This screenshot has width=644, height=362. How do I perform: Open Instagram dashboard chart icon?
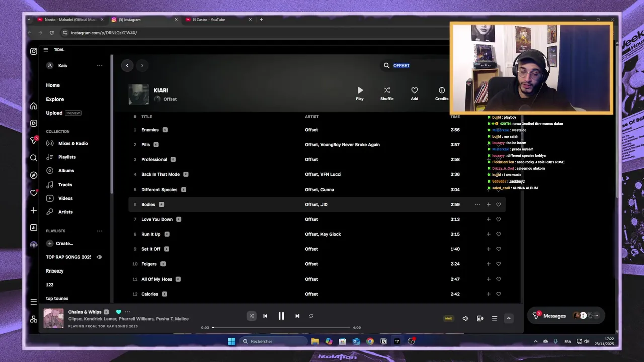(34, 228)
